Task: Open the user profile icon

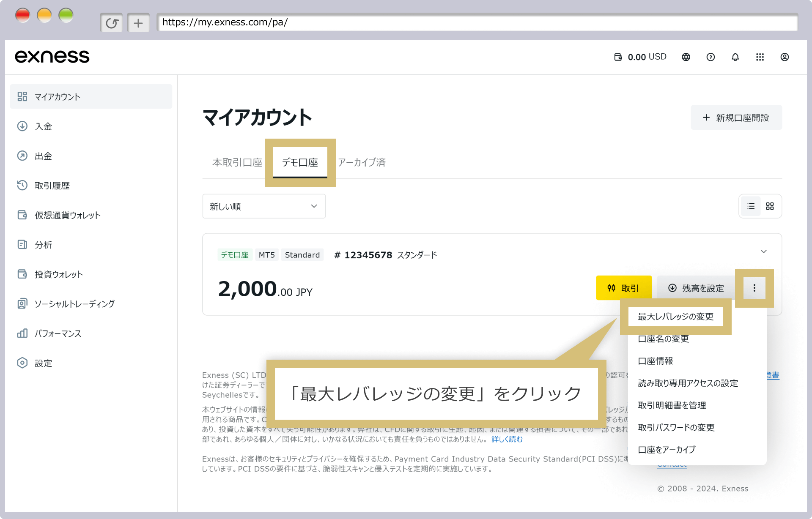Action: tap(785, 57)
